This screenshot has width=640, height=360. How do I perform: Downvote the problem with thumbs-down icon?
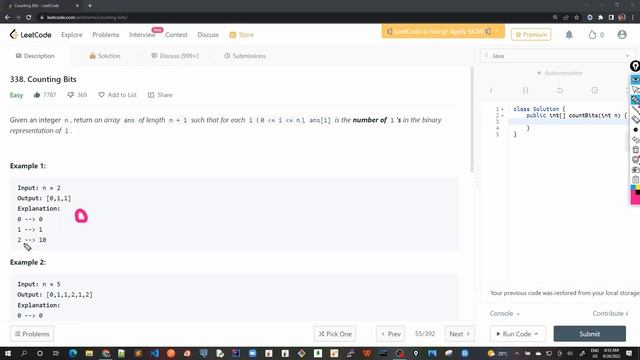[x=71, y=95]
